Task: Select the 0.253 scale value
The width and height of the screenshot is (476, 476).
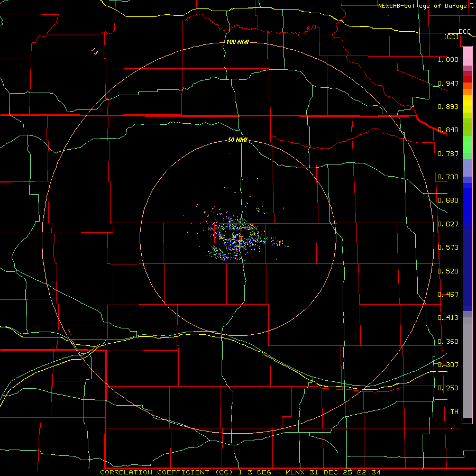Action: (448, 388)
